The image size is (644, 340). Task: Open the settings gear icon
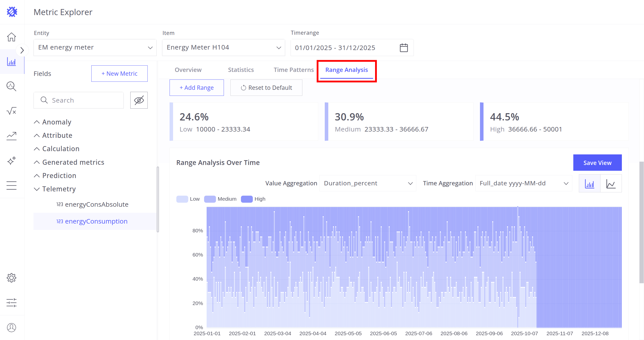pos(11,278)
